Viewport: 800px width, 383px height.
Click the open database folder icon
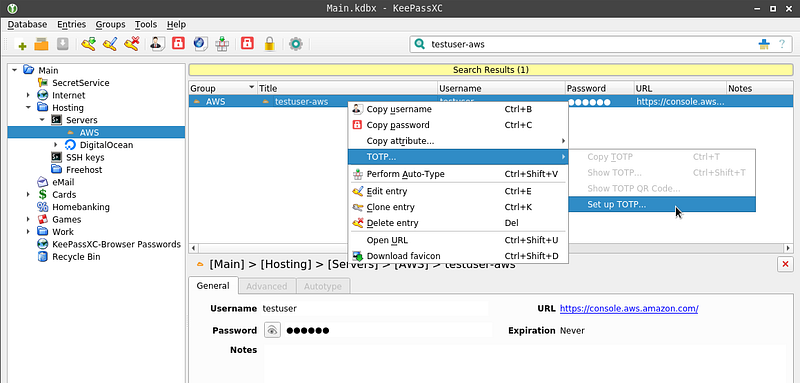41,45
